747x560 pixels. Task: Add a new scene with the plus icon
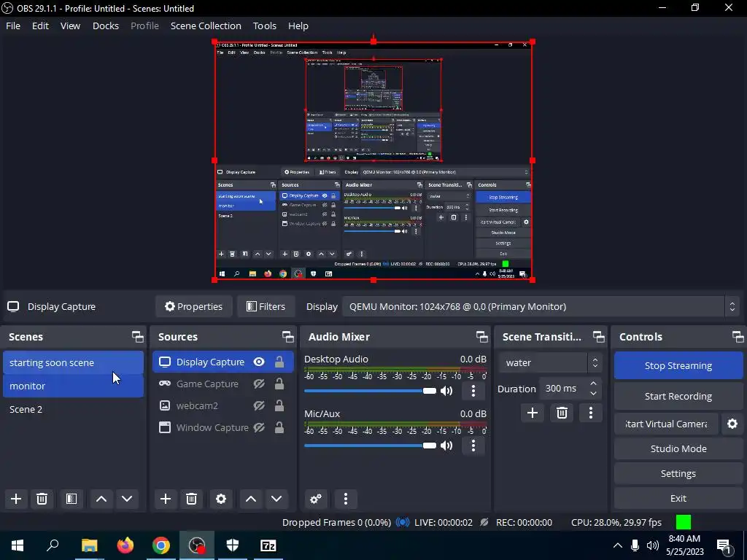click(x=16, y=499)
